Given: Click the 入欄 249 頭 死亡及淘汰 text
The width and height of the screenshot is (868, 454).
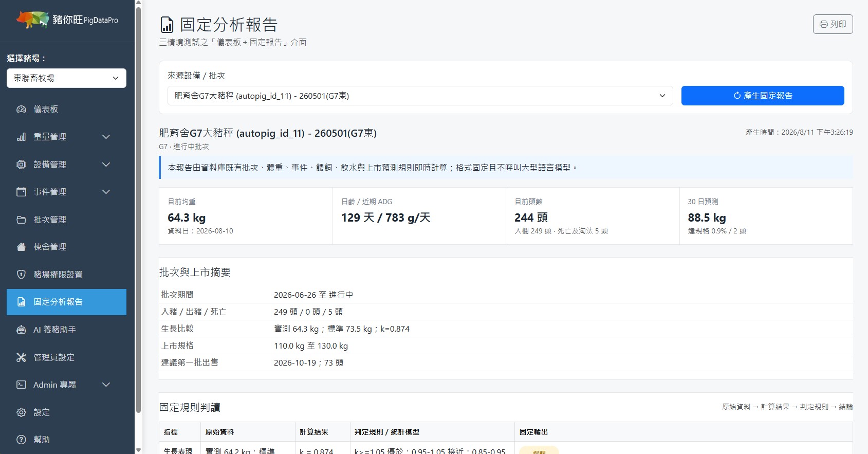Looking at the screenshot, I should pyautogui.click(x=561, y=231).
